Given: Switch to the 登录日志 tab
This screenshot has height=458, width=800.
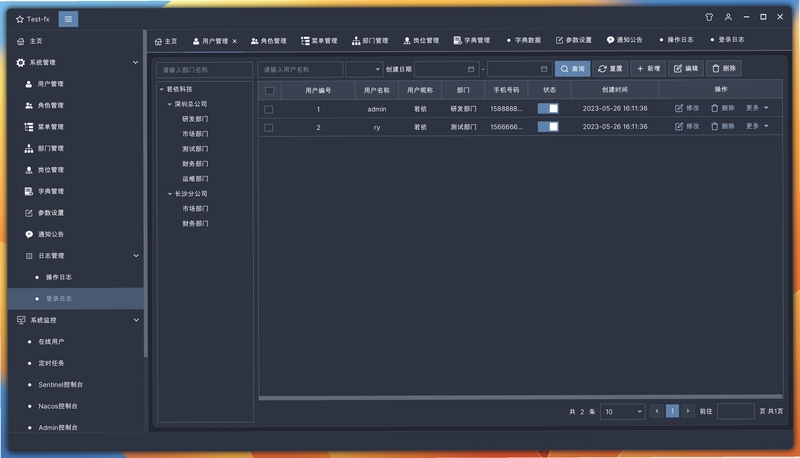Looking at the screenshot, I should pyautogui.click(x=727, y=39).
